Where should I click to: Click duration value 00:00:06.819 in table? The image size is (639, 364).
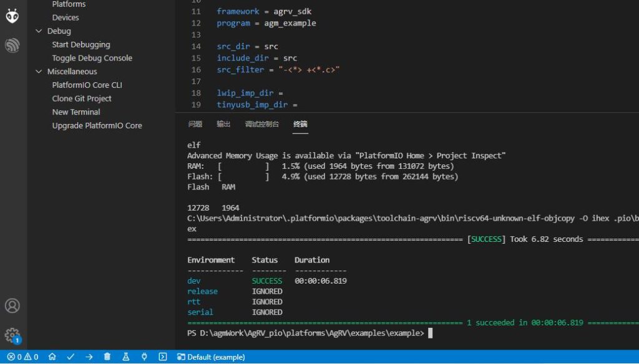pyautogui.click(x=321, y=281)
